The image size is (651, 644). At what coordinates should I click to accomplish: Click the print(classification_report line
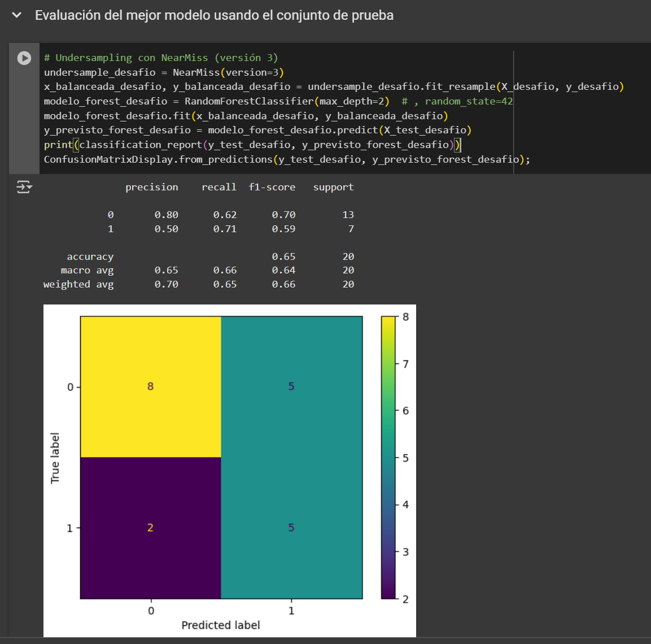click(252, 145)
